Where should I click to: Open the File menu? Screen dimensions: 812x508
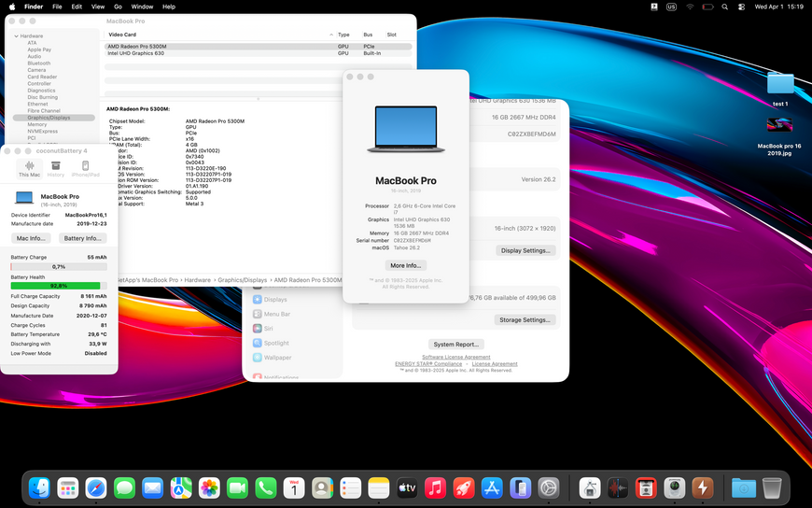click(57, 7)
